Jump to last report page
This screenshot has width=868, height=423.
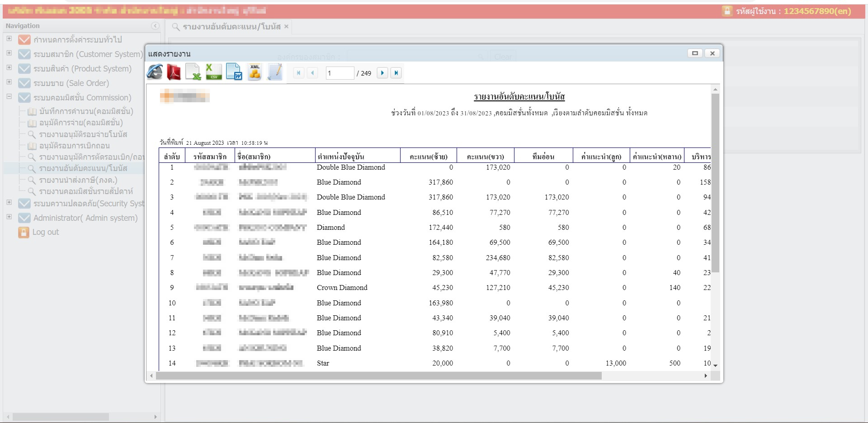tap(396, 73)
